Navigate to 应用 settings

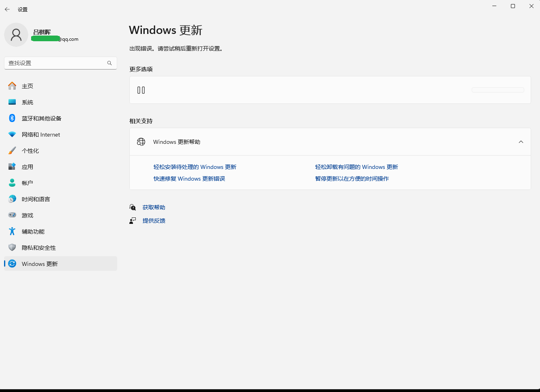[61, 167]
